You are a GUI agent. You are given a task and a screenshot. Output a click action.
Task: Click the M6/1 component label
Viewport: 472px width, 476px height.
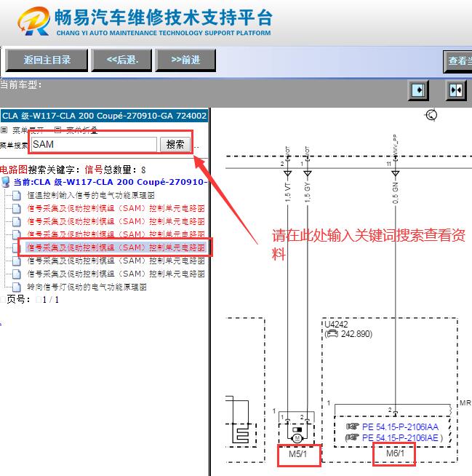pyautogui.click(x=395, y=453)
